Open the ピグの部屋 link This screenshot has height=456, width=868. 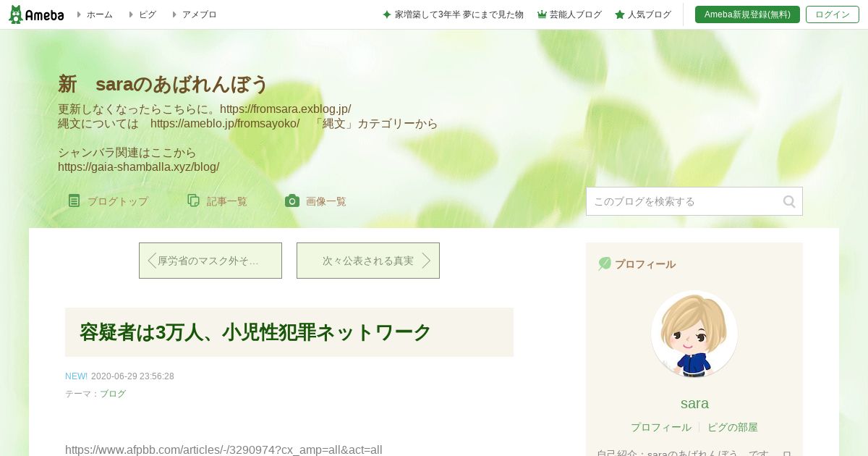[733, 427]
